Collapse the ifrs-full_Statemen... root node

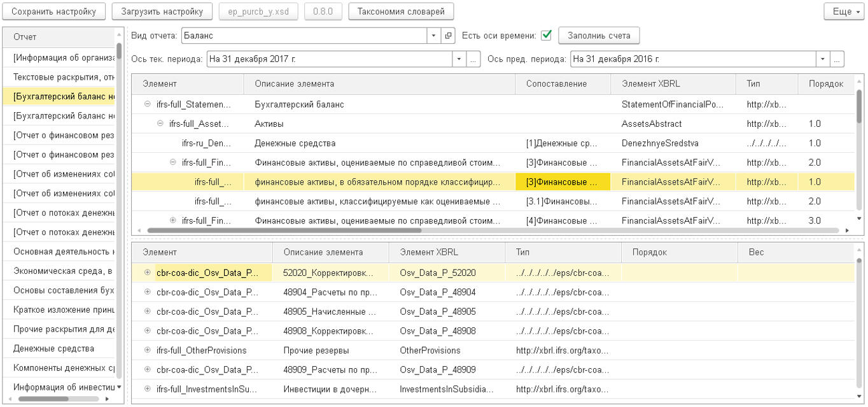click(148, 104)
